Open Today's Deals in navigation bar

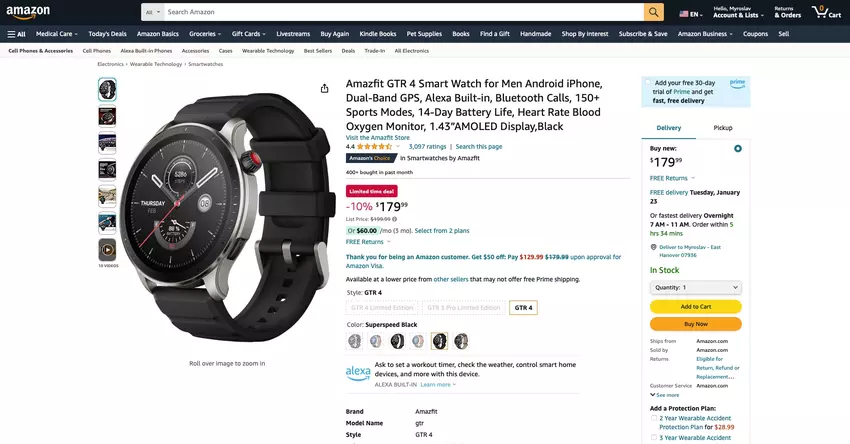(107, 34)
